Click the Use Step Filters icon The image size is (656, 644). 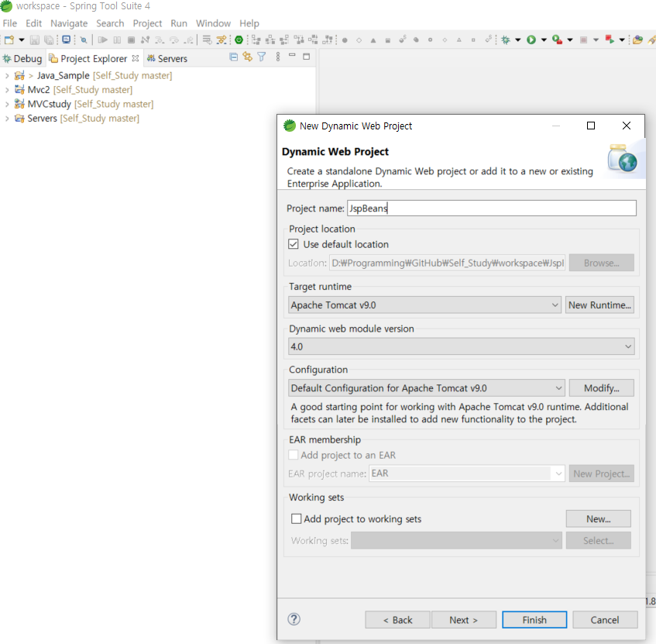click(221, 40)
